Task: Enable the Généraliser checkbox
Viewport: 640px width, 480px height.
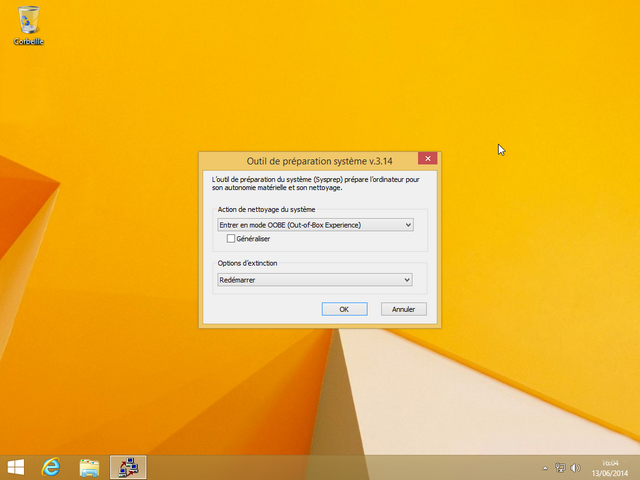Action: tap(231, 238)
